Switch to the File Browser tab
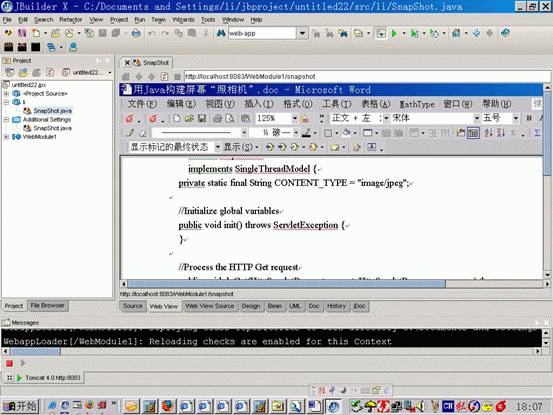The width and height of the screenshot is (553, 415). pos(48,306)
